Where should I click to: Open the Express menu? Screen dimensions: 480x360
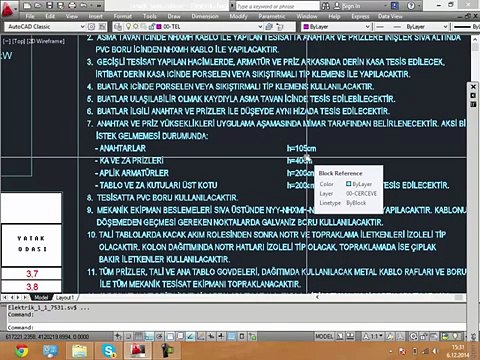360,16
